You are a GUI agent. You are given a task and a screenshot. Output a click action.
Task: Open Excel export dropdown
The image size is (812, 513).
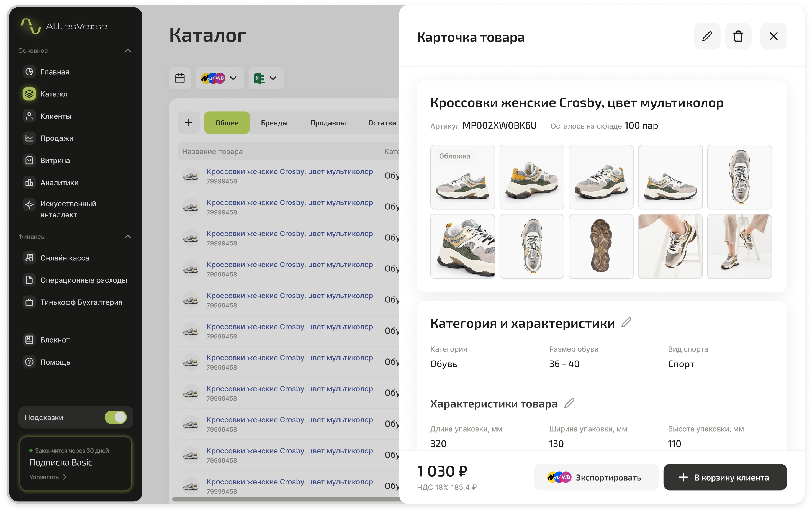click(x=266, y=78)
